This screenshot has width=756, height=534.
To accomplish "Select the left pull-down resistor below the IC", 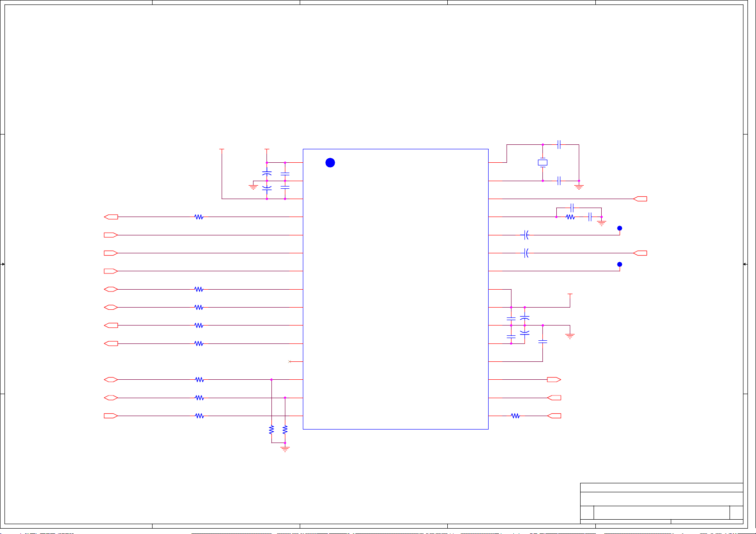I will coord(271,430).
